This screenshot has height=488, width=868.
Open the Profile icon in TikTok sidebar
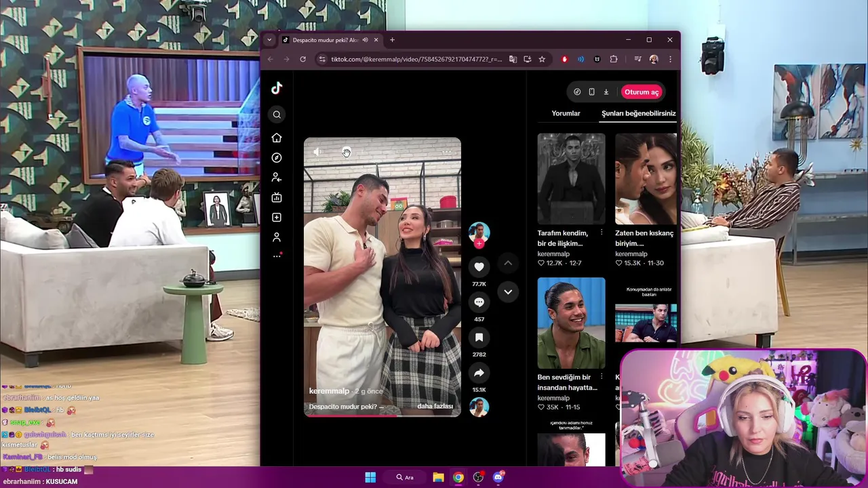pyautogui.click(x=277, y=237)
